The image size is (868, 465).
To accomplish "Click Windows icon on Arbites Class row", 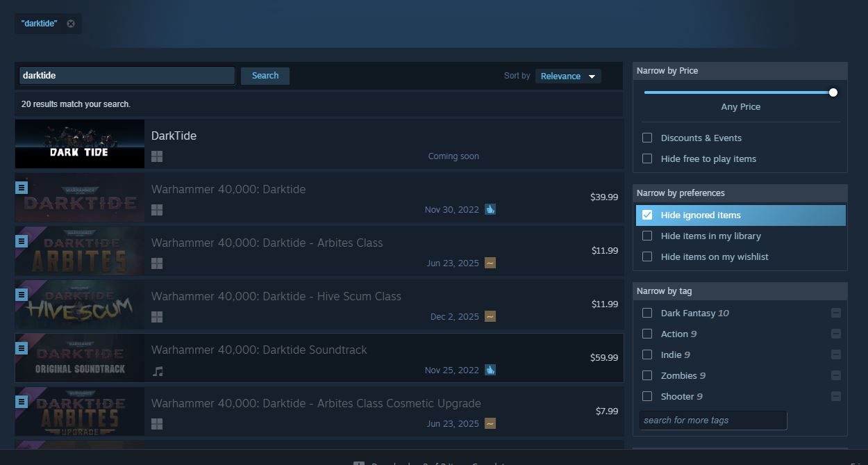I will [157, 263].
